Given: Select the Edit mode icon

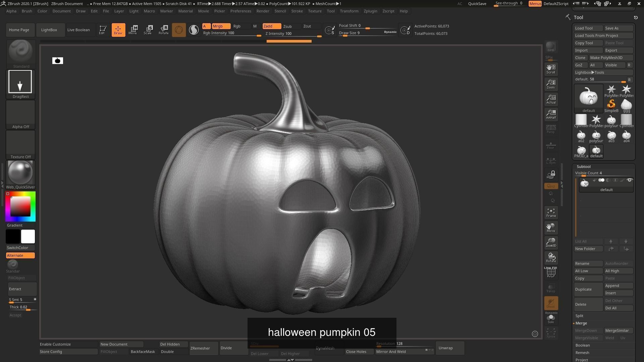Looking at the screenshot, I should click(x=103, y=30).
